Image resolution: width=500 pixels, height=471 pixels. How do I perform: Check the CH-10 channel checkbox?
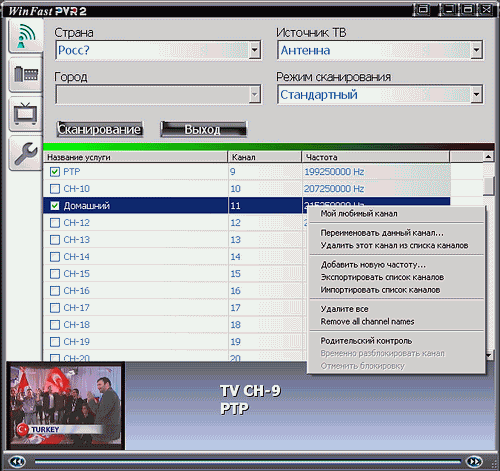coord(55,189)
